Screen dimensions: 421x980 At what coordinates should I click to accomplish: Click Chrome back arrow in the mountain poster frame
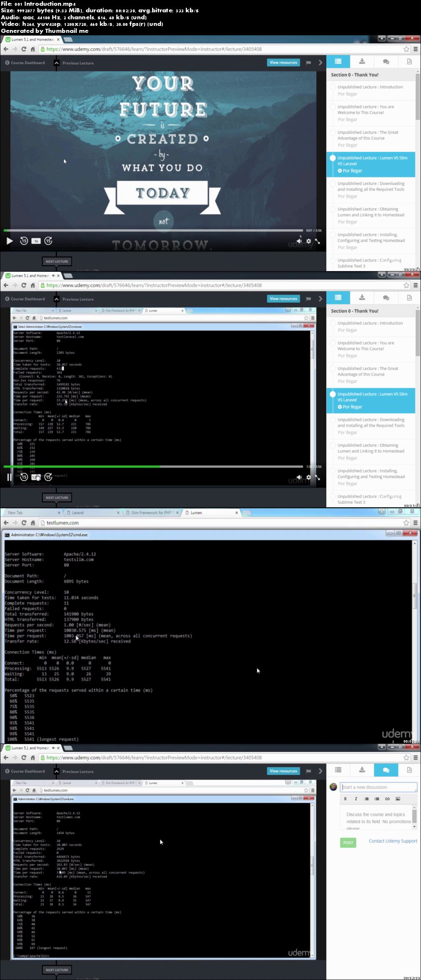tap(6, 49)
